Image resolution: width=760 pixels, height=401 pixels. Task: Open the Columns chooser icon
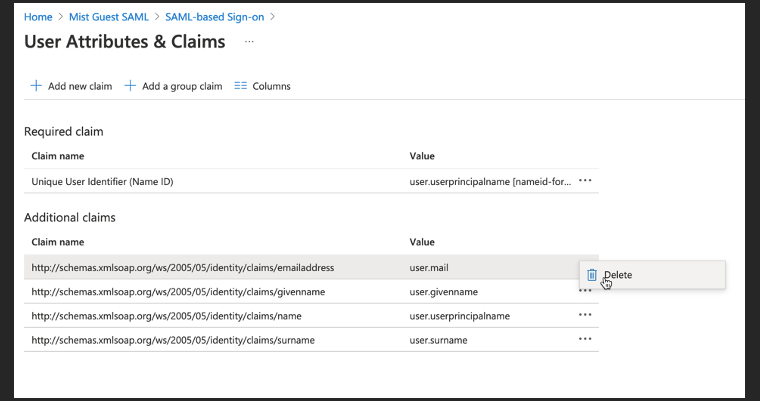click(x=240, y=86)
